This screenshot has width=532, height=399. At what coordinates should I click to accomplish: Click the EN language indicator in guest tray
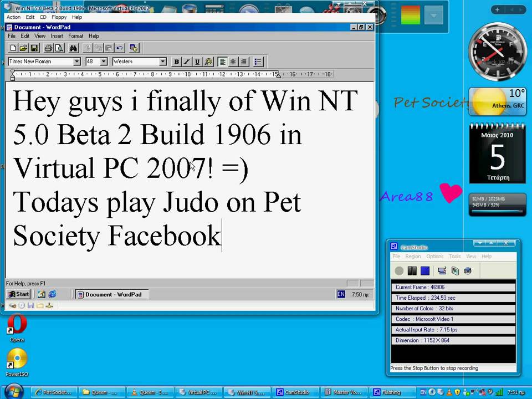pos(341,294)
